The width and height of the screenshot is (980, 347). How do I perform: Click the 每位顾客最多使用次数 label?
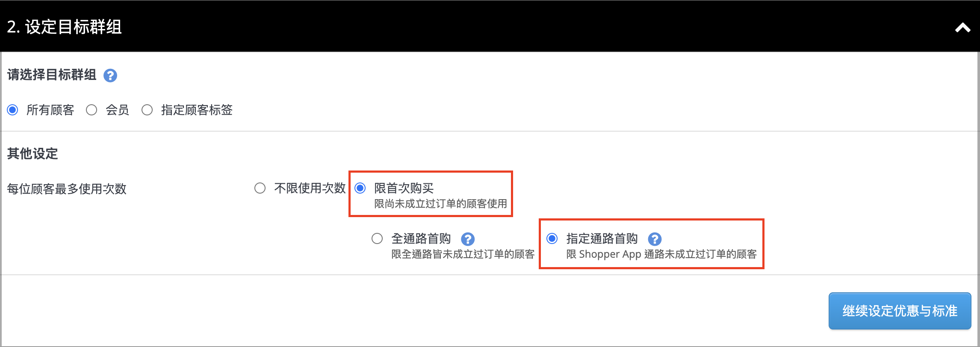pos(67,188)
